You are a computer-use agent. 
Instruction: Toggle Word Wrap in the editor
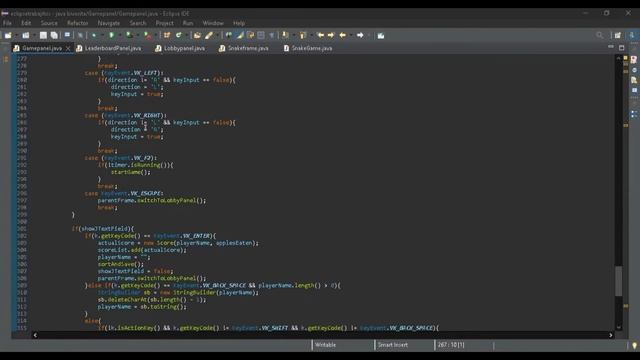click(251, 36)
